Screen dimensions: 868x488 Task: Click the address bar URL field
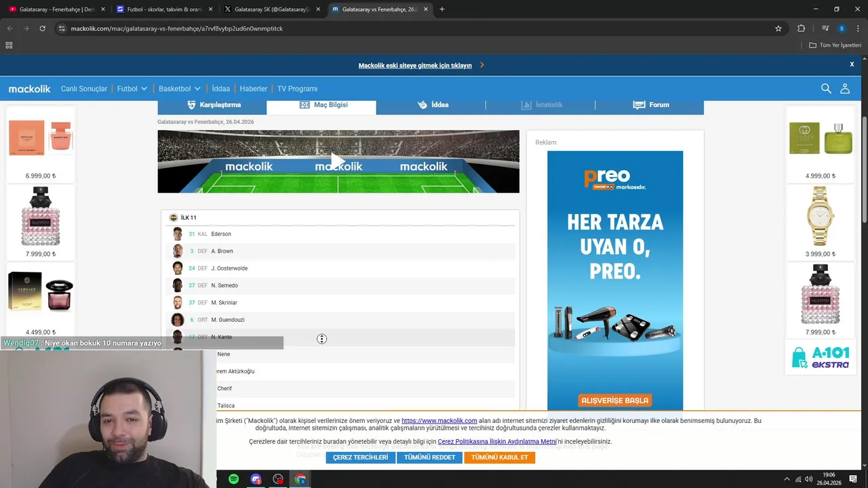point(420,28)
